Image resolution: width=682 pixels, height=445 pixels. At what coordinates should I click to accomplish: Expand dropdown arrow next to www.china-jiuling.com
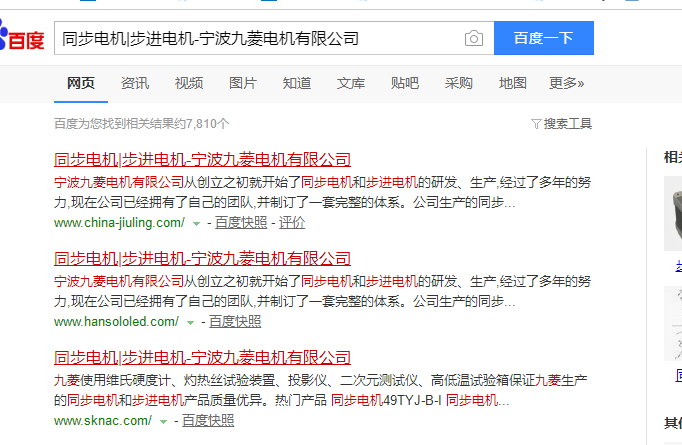click(x=196, y=224)
